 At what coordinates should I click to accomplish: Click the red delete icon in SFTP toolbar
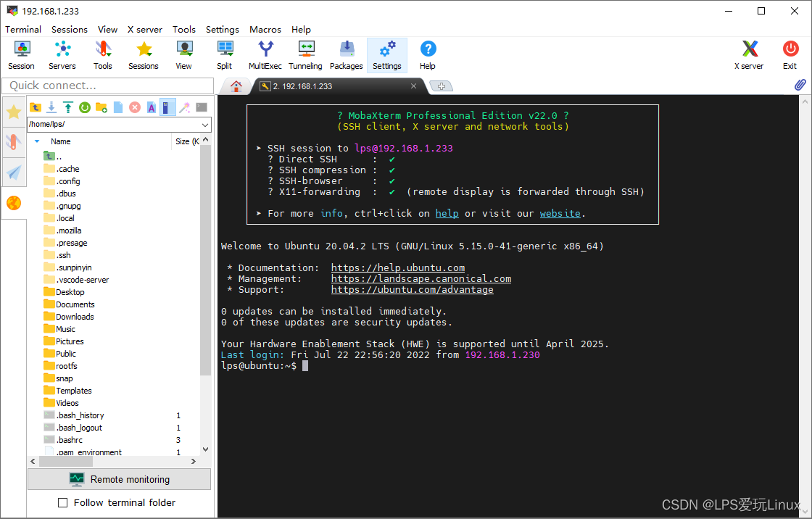tap(135, 107)
